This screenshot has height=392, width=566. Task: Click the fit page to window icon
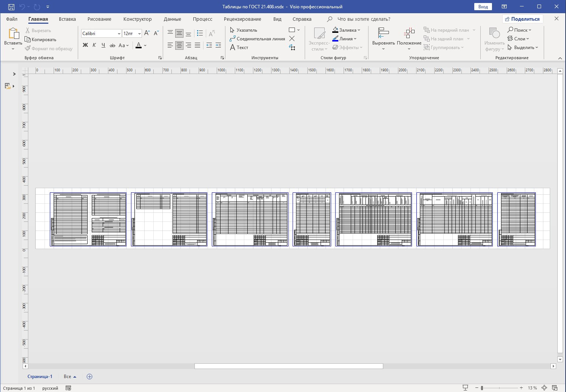tap(544, 388)
